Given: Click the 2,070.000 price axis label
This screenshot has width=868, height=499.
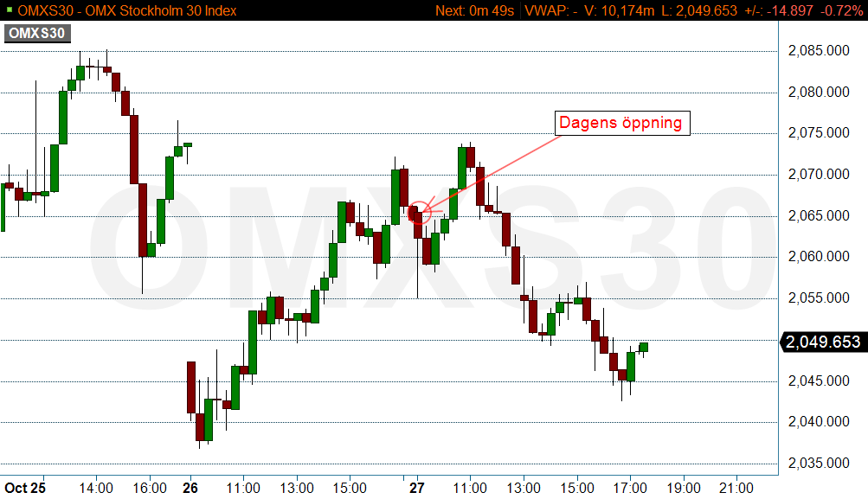Looking at the screenshot, I should (x=819, y=175).
